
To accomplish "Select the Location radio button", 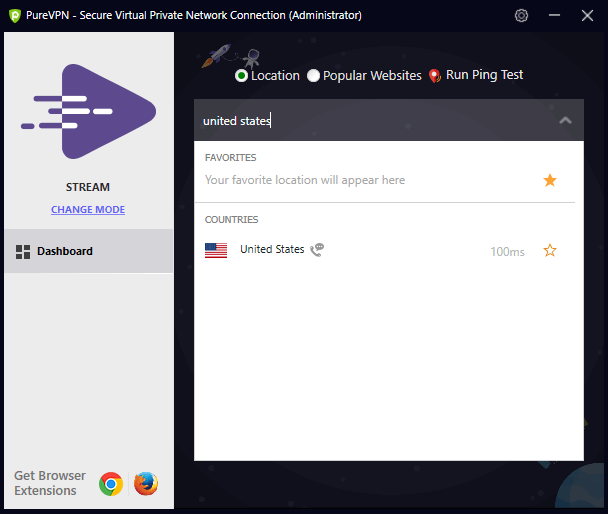I will pyautogui.click(x=241, y=76).
